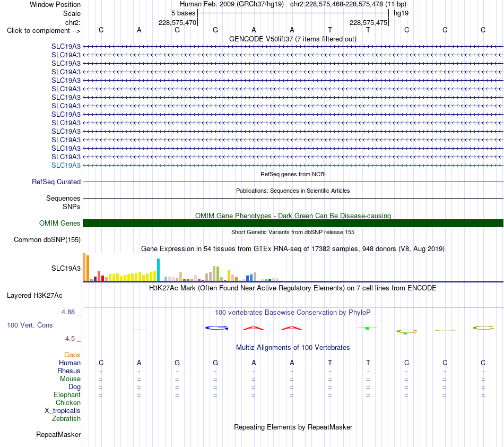This screenshot has height=447, width=504.
Task: Open 'RefSeq genes from NCBI' track title
Action: tap(293, 174)
